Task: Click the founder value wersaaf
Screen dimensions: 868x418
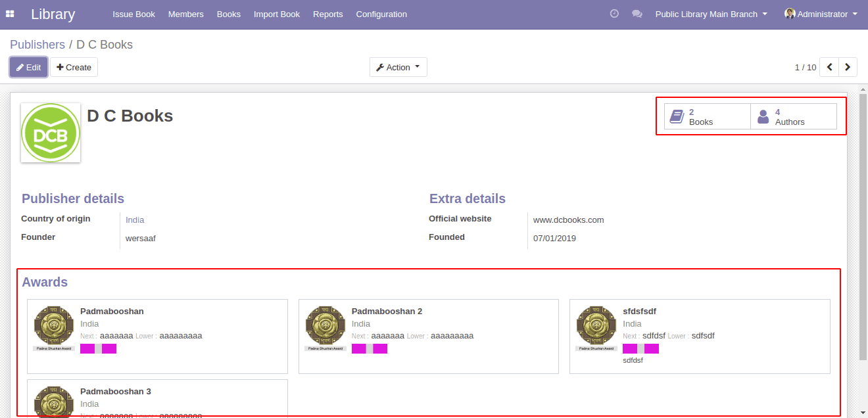Action: pyautogui.click(x=141, y=239)
